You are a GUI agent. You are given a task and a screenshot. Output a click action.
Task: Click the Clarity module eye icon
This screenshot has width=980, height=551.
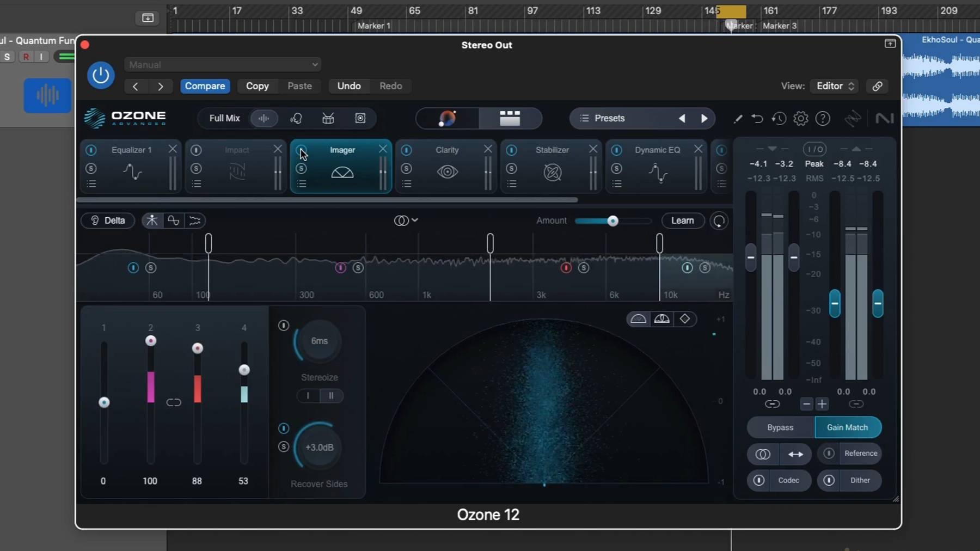(x=447, y=172)
